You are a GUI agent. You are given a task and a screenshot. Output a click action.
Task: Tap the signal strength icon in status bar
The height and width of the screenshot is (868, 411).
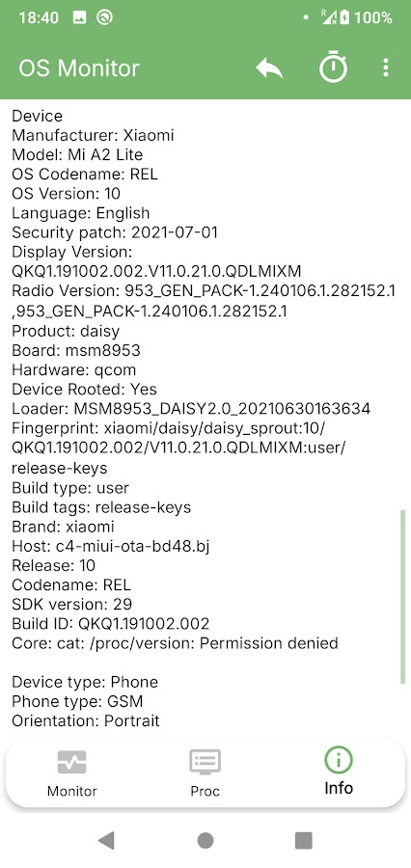coord(328,17)
